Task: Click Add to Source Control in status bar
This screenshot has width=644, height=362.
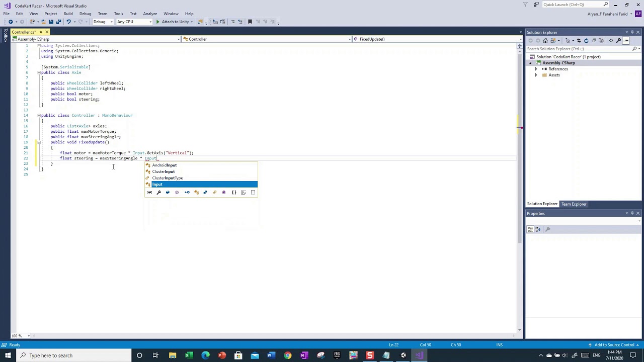Action: tap(614, 345)
